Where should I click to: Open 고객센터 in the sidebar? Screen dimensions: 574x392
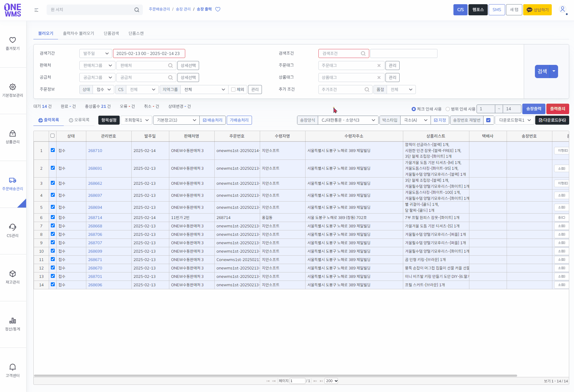pyautogui.click(x=13, y=371)
